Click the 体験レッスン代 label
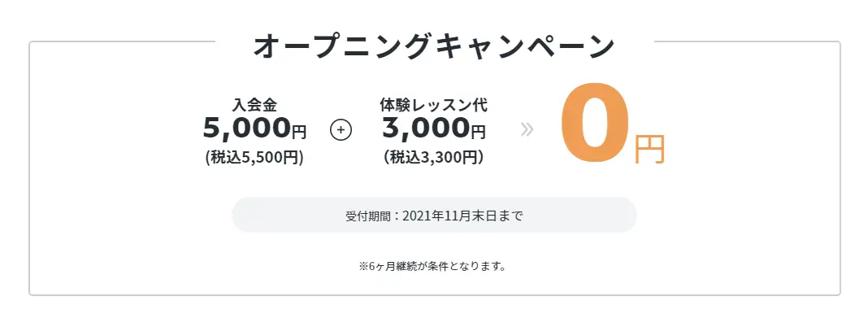 [x=434, y=104]
